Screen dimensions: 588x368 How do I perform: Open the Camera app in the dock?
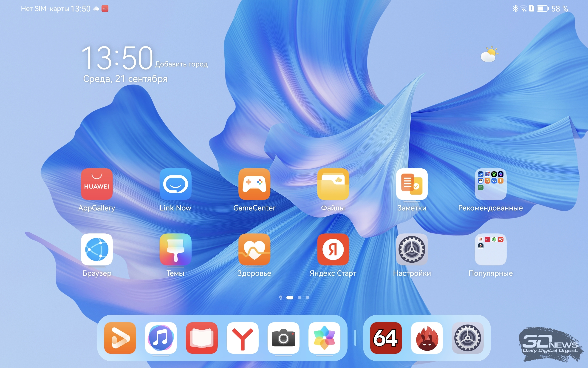[283, 338]
